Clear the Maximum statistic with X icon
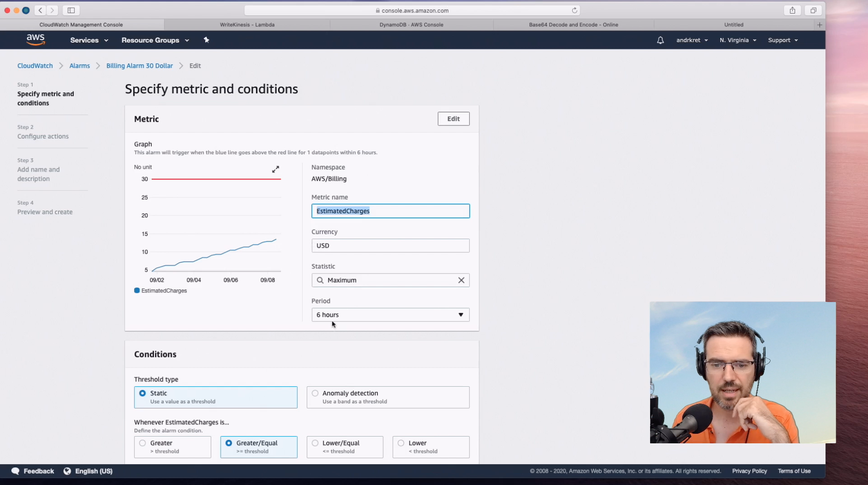Screen dimensions: 868x485 461,280
